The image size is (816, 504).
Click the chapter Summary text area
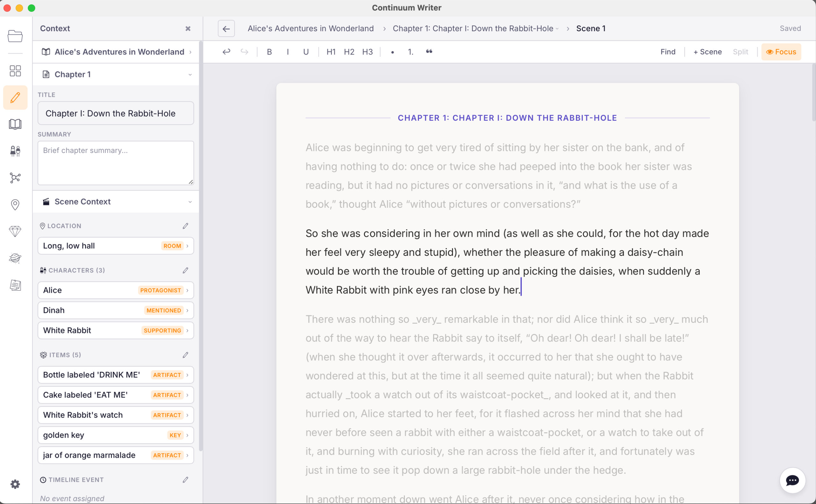point(116,163)
